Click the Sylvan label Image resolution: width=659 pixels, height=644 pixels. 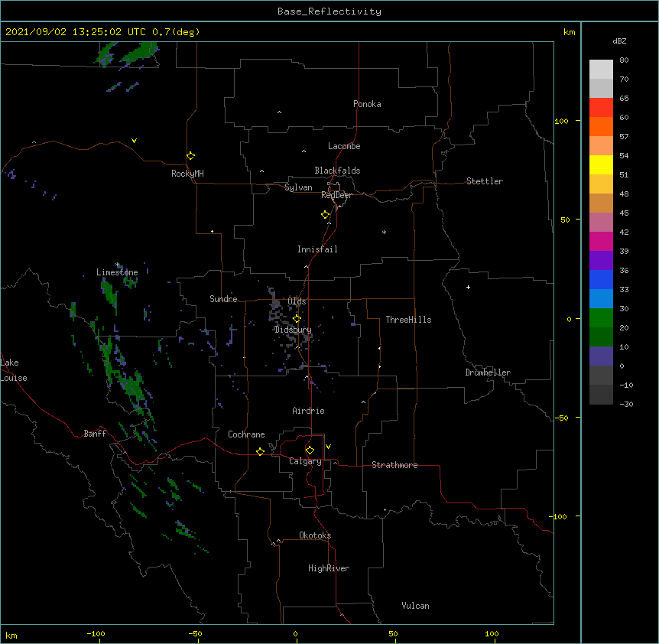tap(298, 187)
